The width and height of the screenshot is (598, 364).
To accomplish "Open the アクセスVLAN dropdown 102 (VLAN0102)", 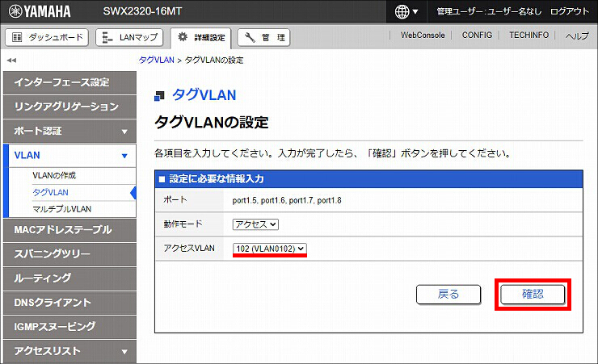I will [270, 249].
